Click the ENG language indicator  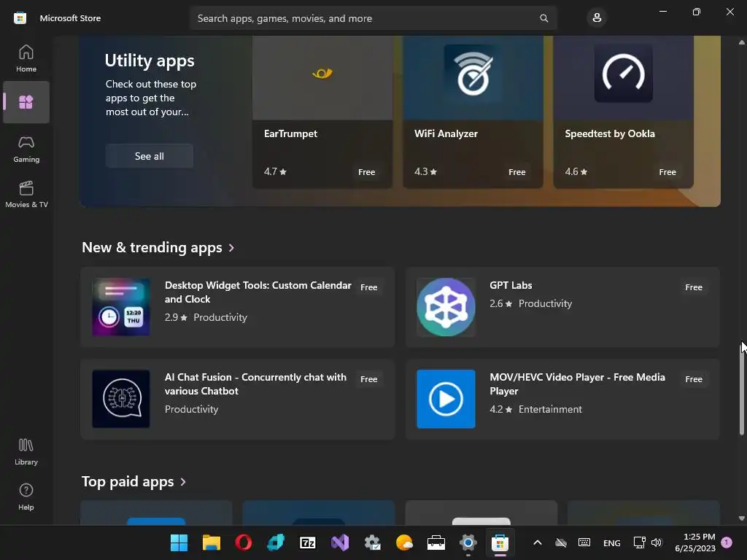click(612, 542)
